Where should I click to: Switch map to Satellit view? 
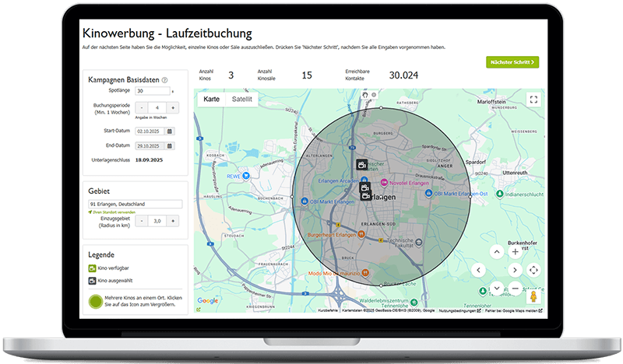tap(241, 100)
